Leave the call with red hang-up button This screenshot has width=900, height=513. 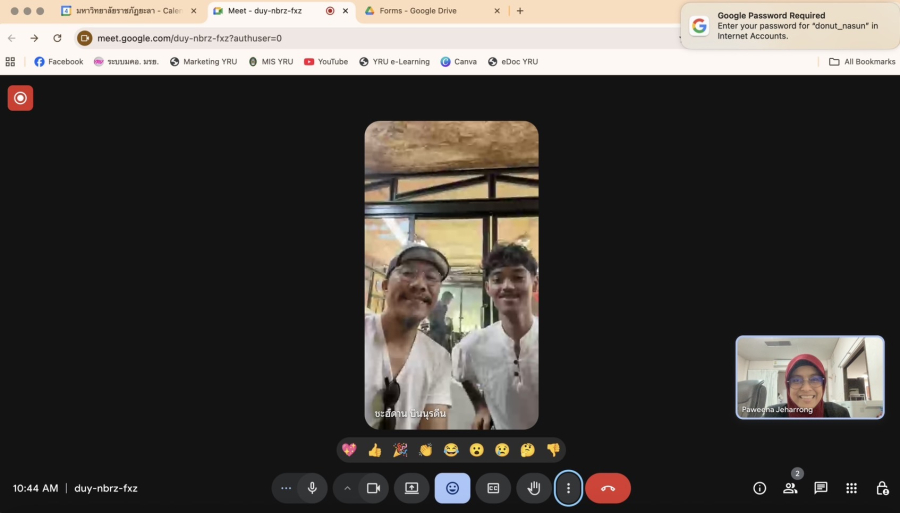(608, 488)
